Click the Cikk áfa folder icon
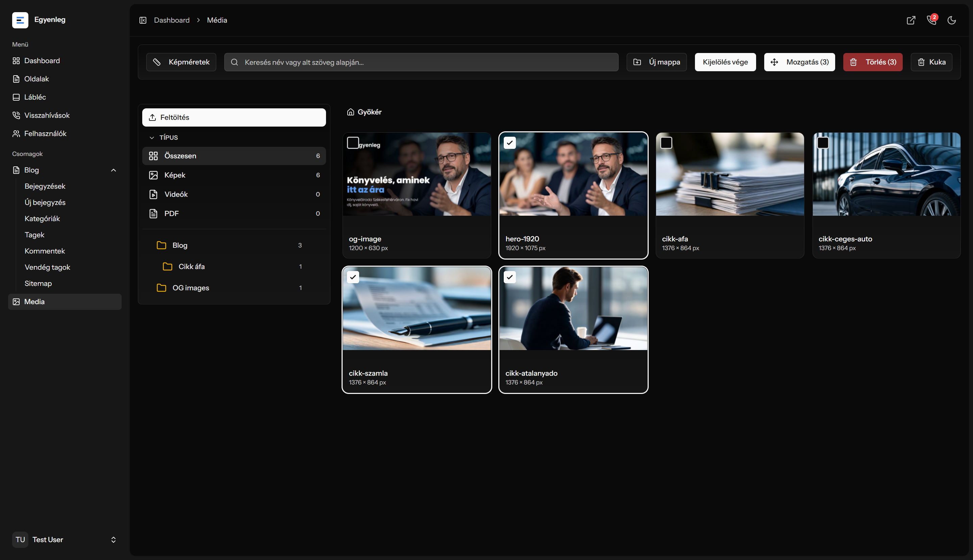 click(168, 267)
